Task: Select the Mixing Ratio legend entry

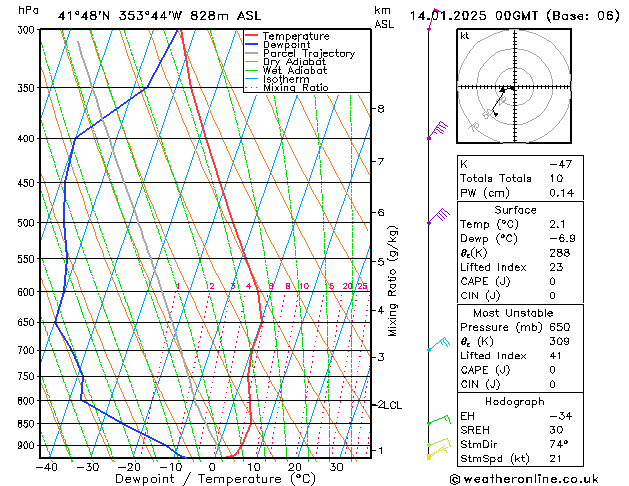Action: point(287,87)
